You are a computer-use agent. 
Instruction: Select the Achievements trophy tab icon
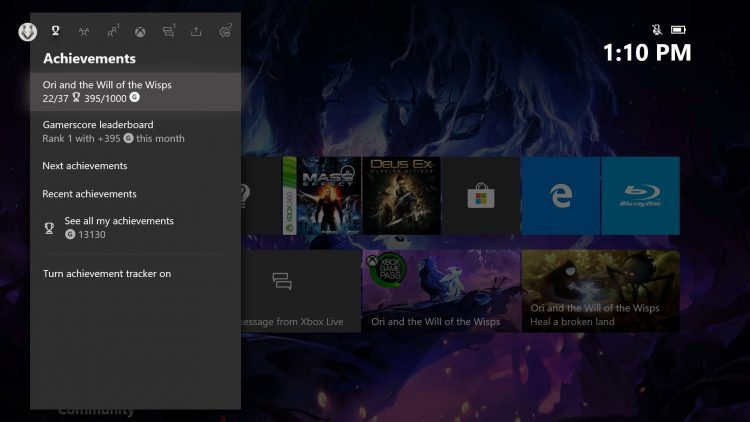[x=55, y=31]
